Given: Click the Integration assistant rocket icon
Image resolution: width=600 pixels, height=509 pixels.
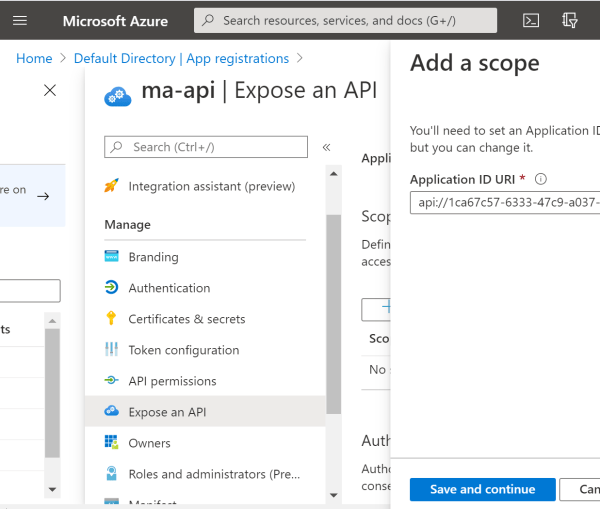Looking at the screenshot, I should click(111, 186).
